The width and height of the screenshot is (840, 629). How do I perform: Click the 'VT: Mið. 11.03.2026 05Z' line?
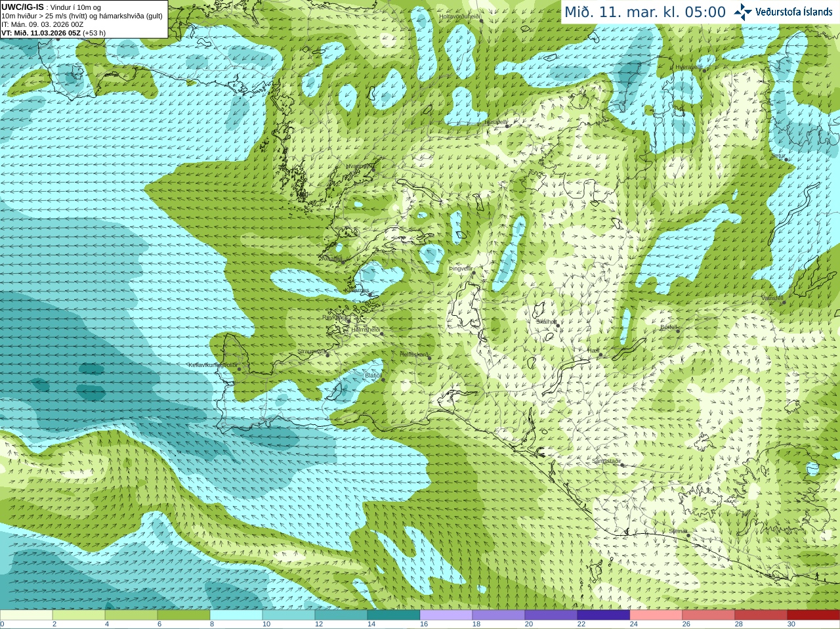tap(54, 33)
